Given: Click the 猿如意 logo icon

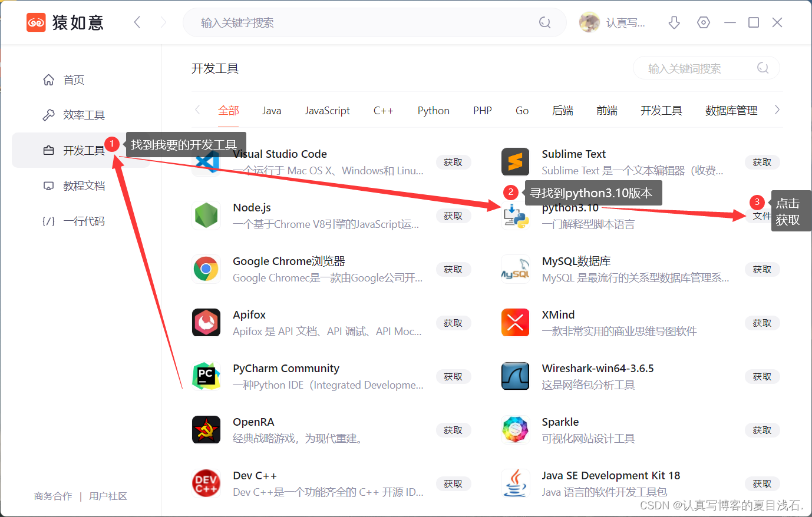Looking at the screenshot, I should click(36, 22).
